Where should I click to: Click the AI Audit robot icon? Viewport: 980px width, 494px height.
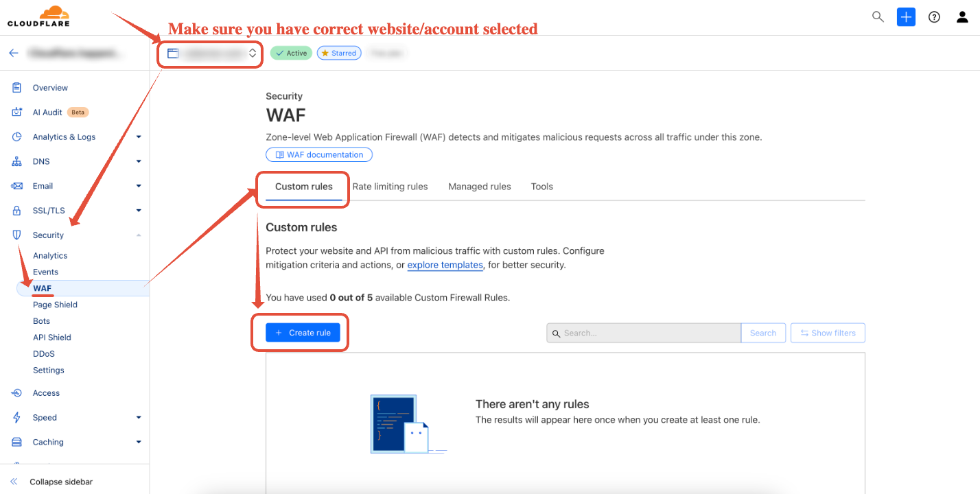click(17, 112)
